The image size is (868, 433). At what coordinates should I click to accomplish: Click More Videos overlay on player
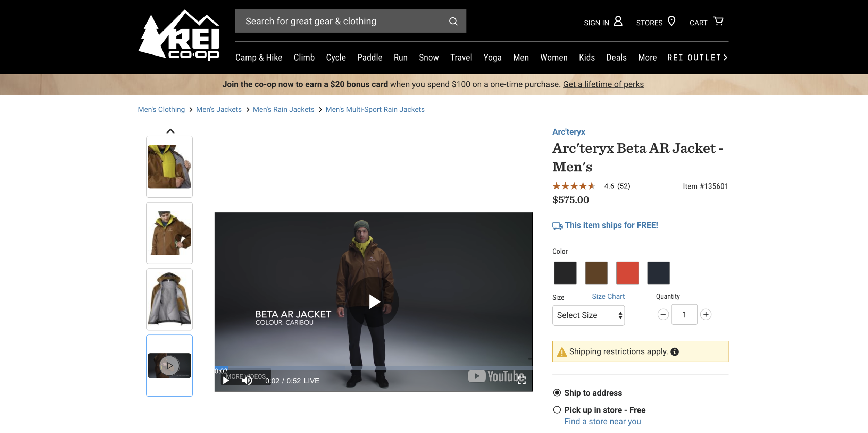click(x=246, y=376)
